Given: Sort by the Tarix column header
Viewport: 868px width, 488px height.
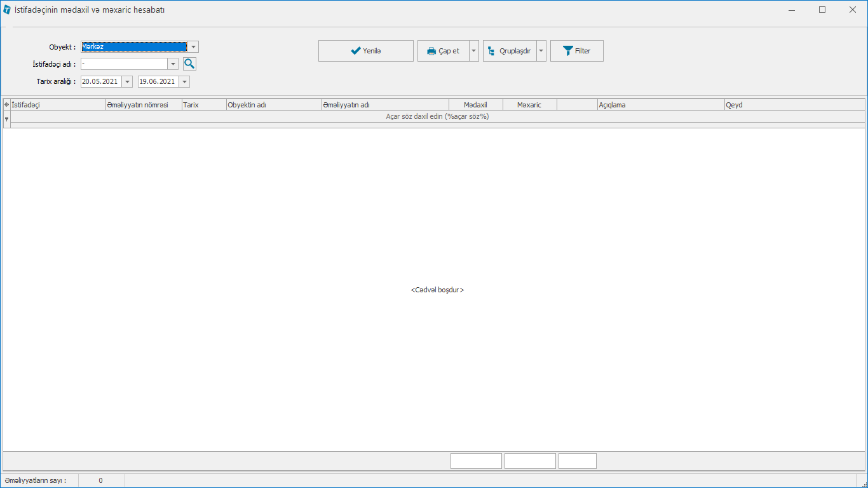Looking at the screenshot, I should coord(203,105).
